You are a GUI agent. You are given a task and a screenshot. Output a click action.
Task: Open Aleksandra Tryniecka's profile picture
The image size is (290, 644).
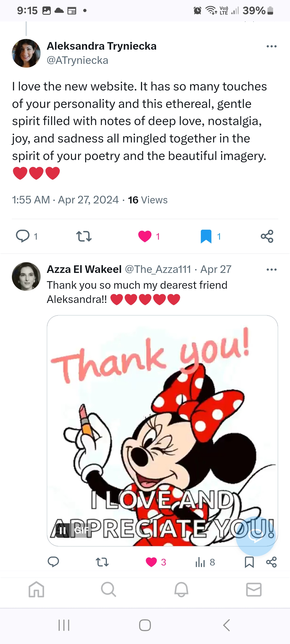pyautogui.click(x=26, y=53)
